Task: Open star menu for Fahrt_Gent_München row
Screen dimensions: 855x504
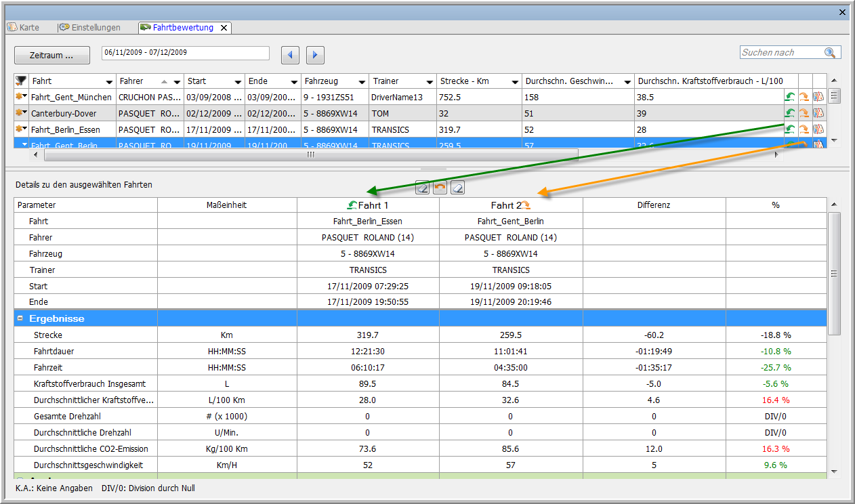Action: click(22, 97)
